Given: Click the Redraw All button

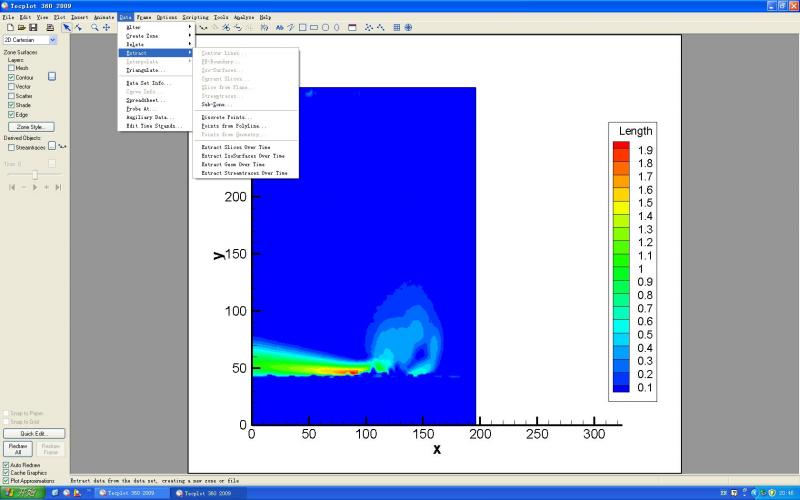Looking at the screenshot, I should [x=18, y=449].
